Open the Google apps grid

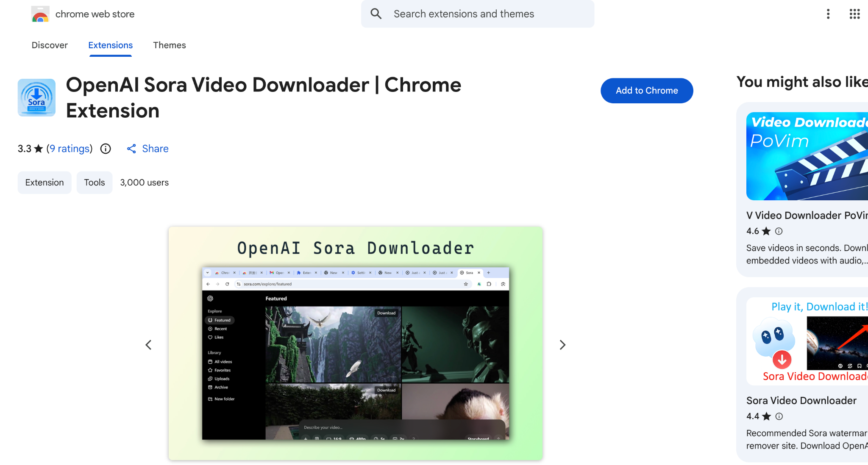[x=854, y=14]
